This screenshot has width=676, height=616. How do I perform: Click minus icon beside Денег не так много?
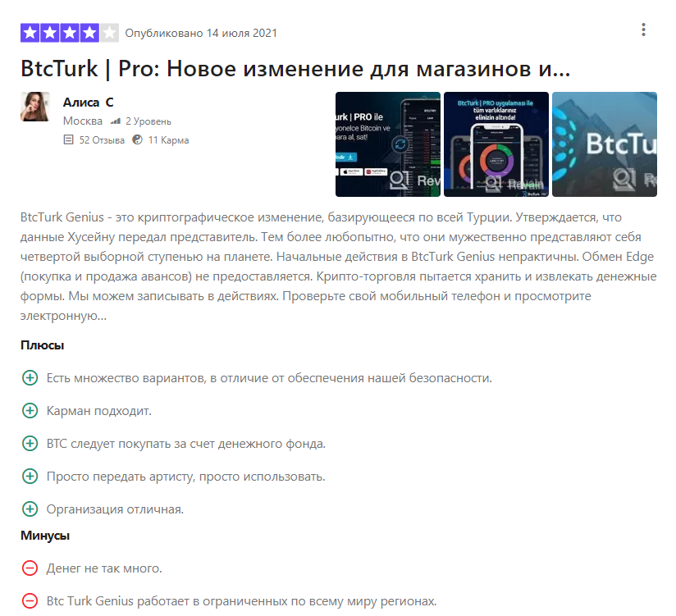click(30, 568)
